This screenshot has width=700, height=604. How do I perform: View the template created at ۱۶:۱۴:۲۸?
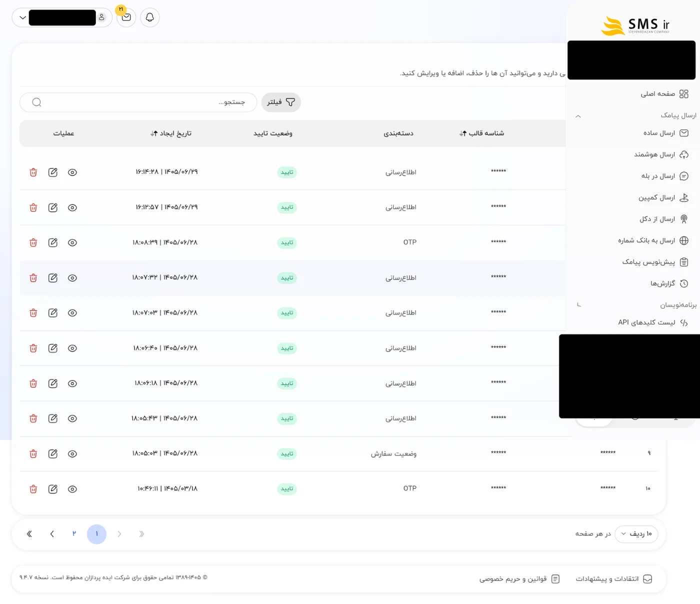pos(72,172)
